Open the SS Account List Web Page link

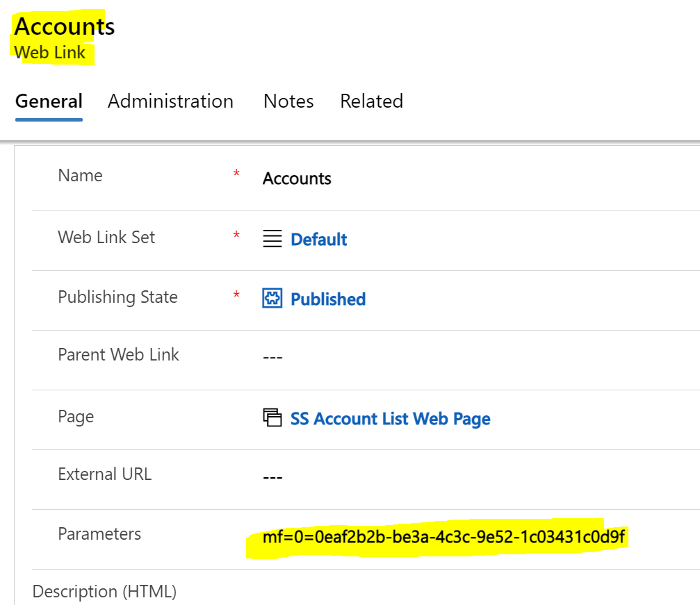[390, 419]
